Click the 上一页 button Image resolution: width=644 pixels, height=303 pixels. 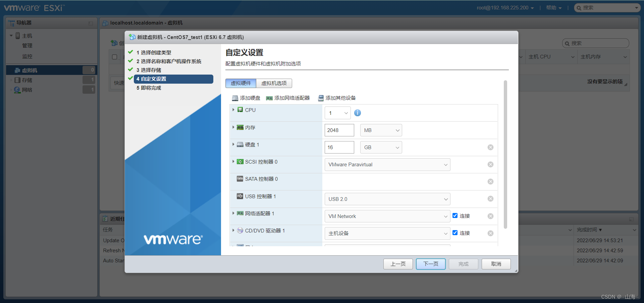(398, 264)
